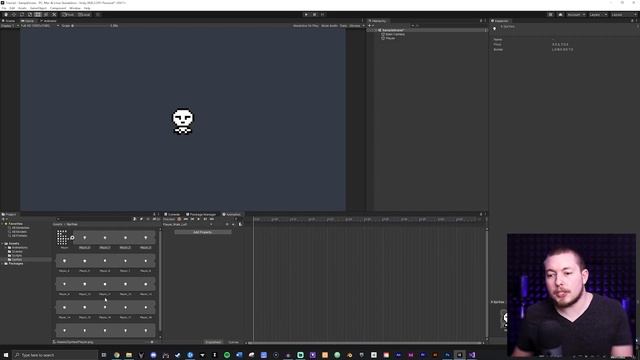640x360 pixels.
Task: Open the Scripts folder
Action: coord(16,256)
